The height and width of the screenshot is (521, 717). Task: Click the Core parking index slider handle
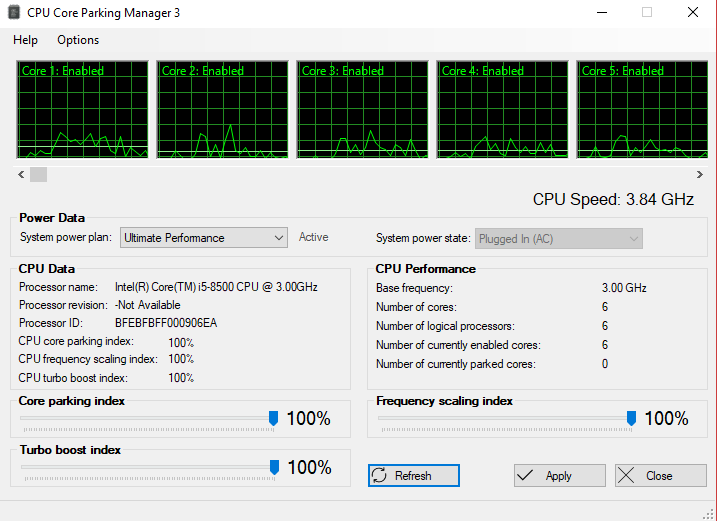[273, 418]
